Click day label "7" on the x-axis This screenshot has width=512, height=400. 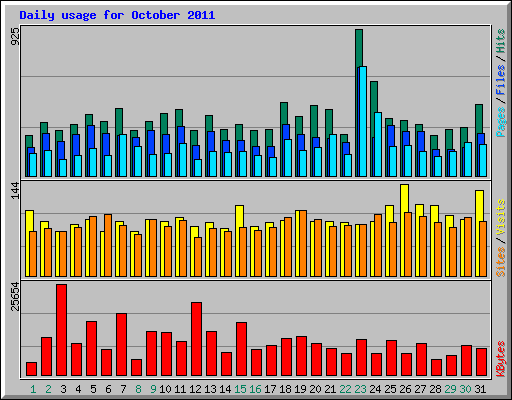coord(123,389)
